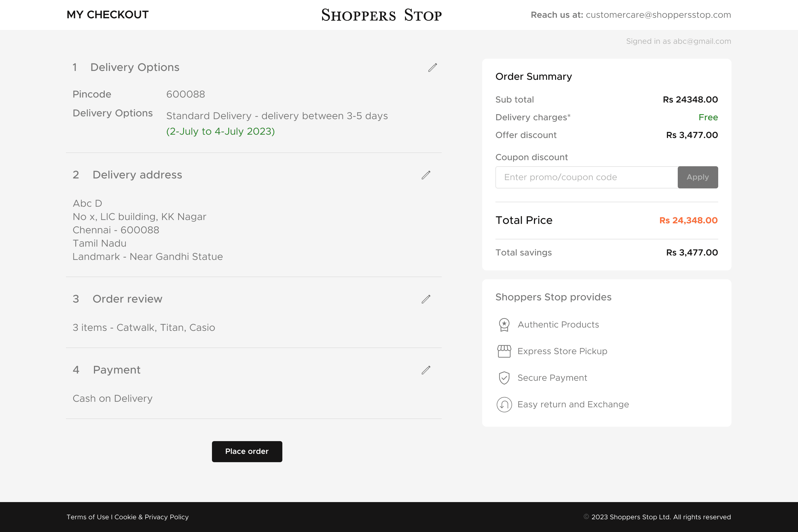Click the Easy return and Exchange label
This screenshot has width=798, height=532.
(573, 405)
